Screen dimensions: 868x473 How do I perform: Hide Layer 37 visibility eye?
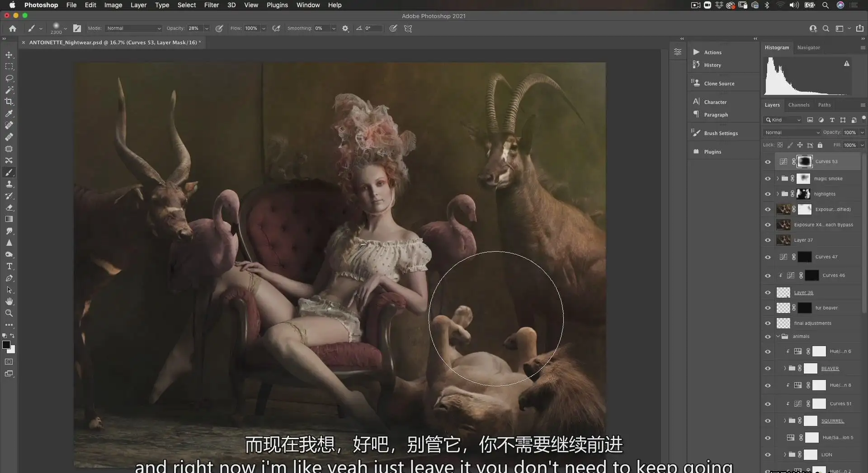tap(768, 240)
